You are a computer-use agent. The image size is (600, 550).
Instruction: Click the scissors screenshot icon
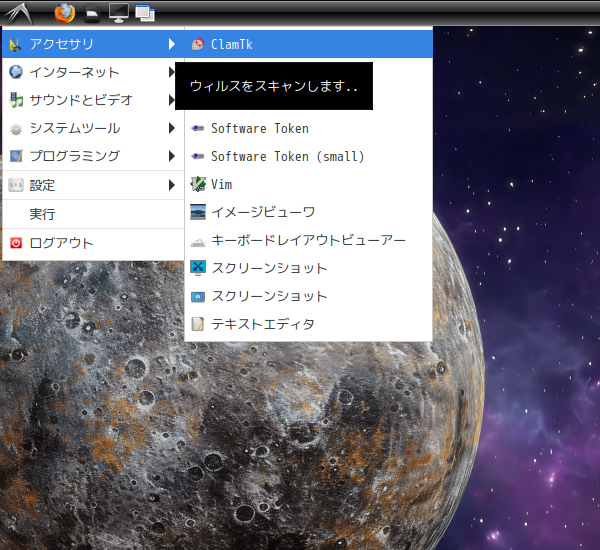point(198,268)
